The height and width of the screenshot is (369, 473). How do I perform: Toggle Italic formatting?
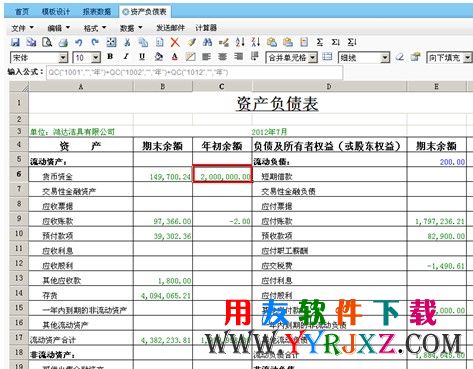tap(126, 57)
